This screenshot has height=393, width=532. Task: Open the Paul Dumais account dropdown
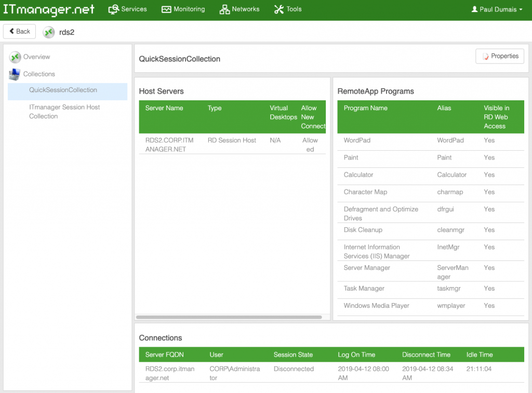point(496,9)
